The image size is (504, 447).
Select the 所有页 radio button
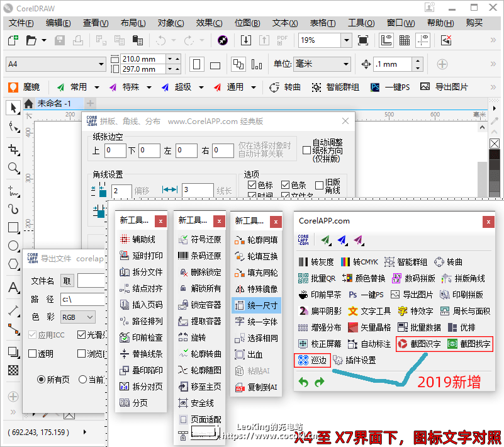click(41, 380)
